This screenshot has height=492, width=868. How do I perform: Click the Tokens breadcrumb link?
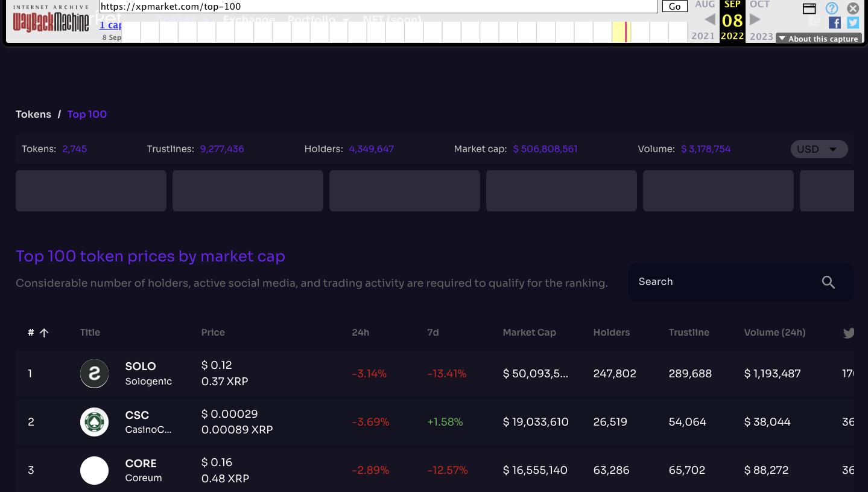[33, 114]
